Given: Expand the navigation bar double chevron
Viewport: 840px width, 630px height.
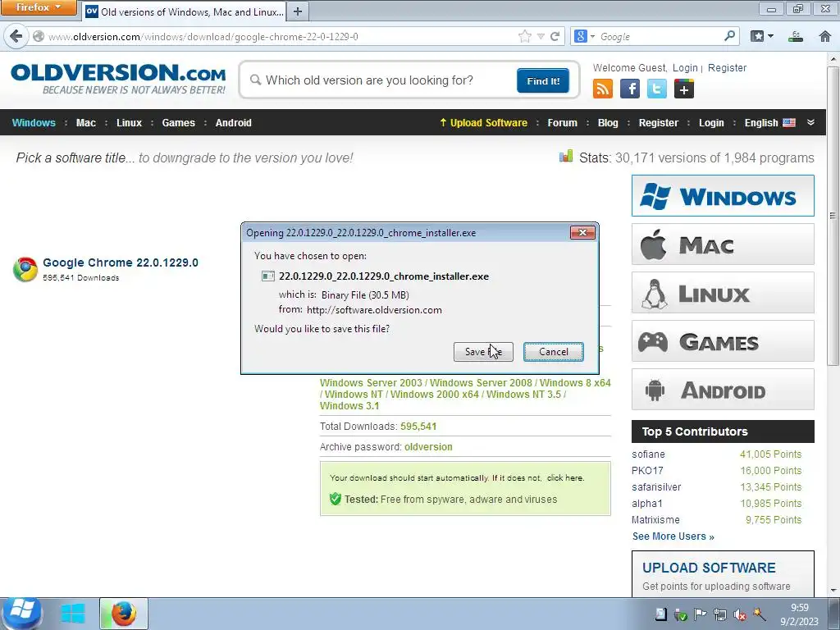Looking at the screenshot, I should click(811, 123).
